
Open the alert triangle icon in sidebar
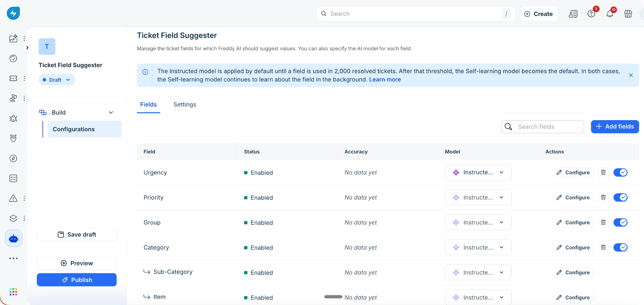click(x=13, y=198)
